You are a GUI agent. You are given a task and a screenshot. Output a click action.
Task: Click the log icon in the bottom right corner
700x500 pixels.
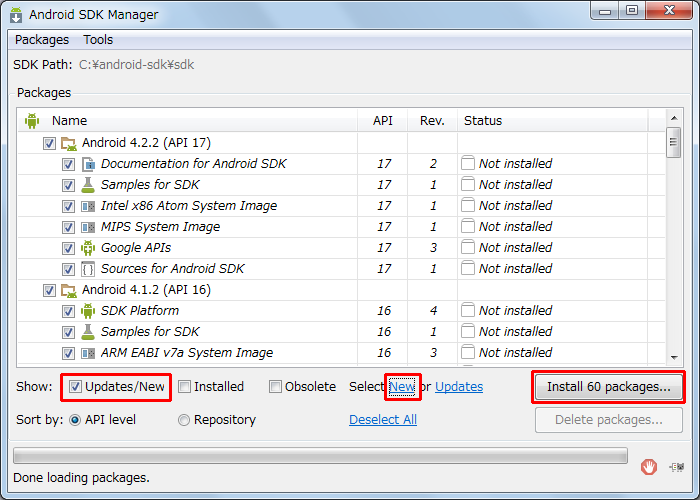(x=677, y=465)
